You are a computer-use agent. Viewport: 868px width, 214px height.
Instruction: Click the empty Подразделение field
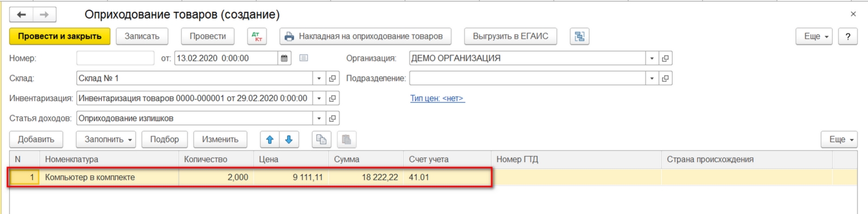527,78
